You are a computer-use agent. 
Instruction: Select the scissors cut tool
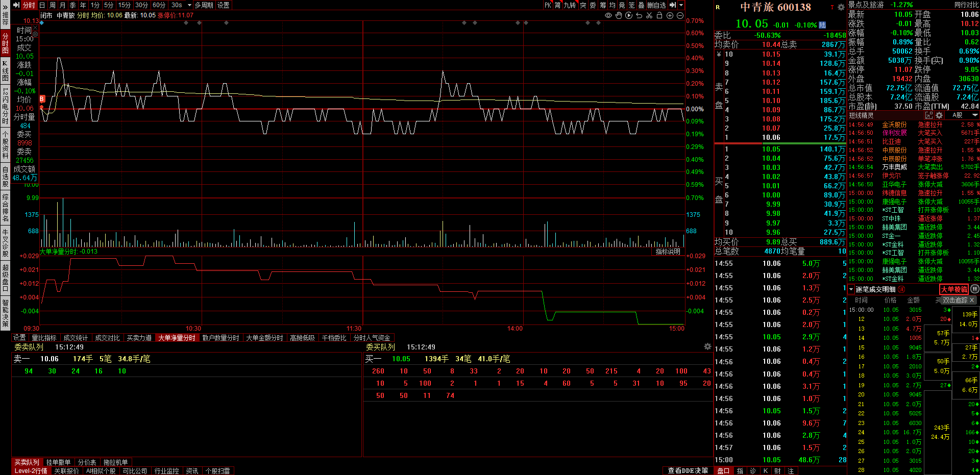coord(649,15)
